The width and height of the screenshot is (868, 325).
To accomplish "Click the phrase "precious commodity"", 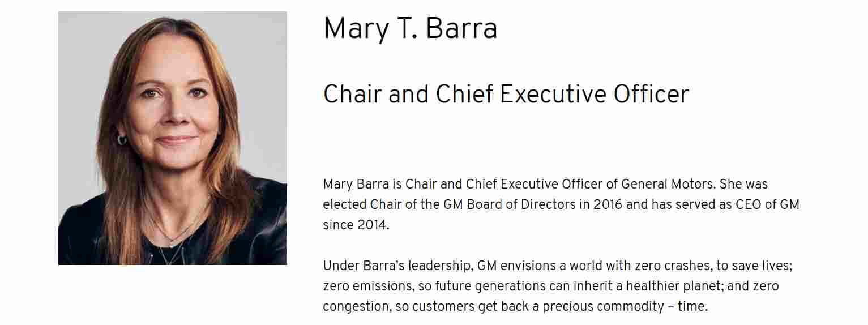I will point(603,306).
